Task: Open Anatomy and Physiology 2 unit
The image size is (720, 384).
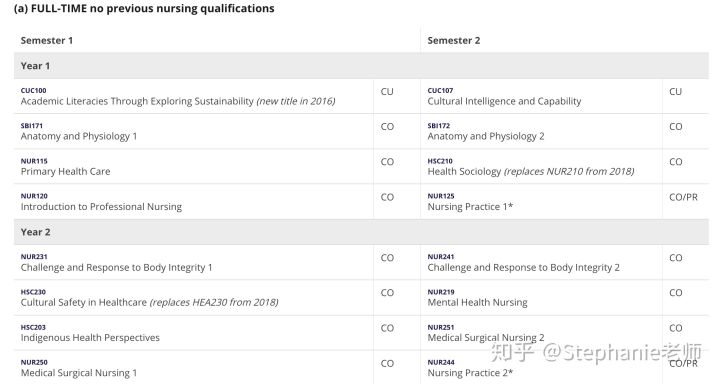Action: pyautogui.click(x=486, y=136)
